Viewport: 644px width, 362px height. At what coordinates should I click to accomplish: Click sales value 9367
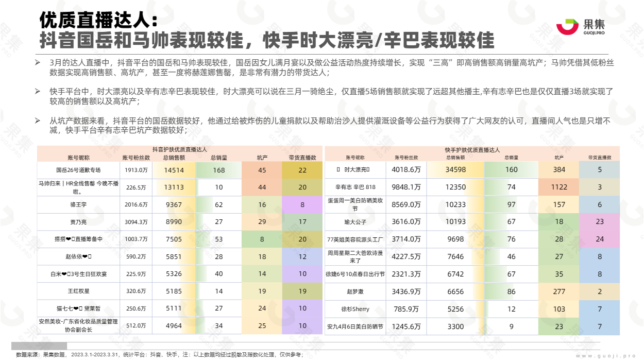pos(174,204)
